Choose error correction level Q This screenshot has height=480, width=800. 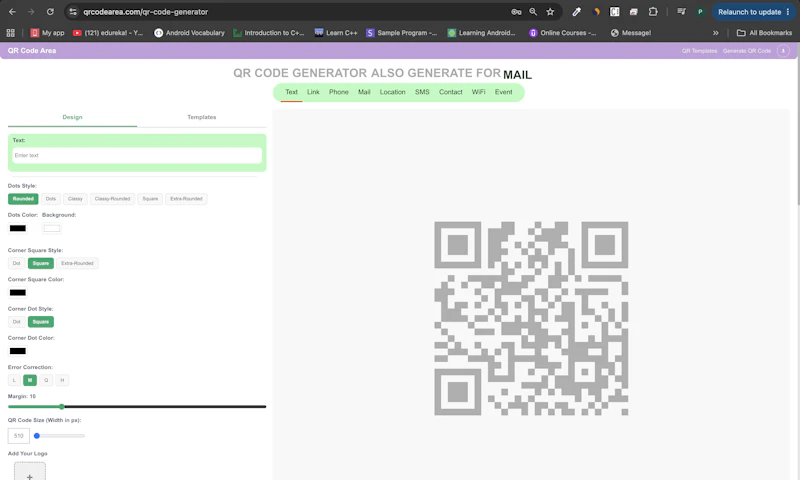coord(46,380)
